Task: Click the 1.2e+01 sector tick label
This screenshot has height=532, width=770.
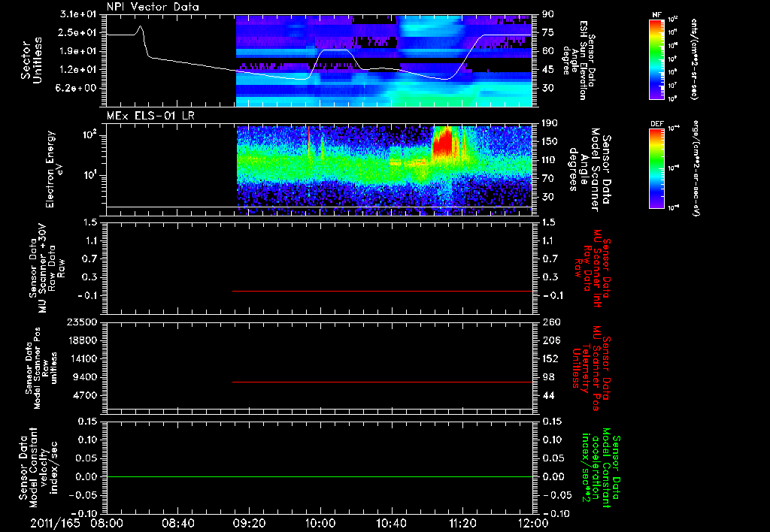Action: pos(78,70)
